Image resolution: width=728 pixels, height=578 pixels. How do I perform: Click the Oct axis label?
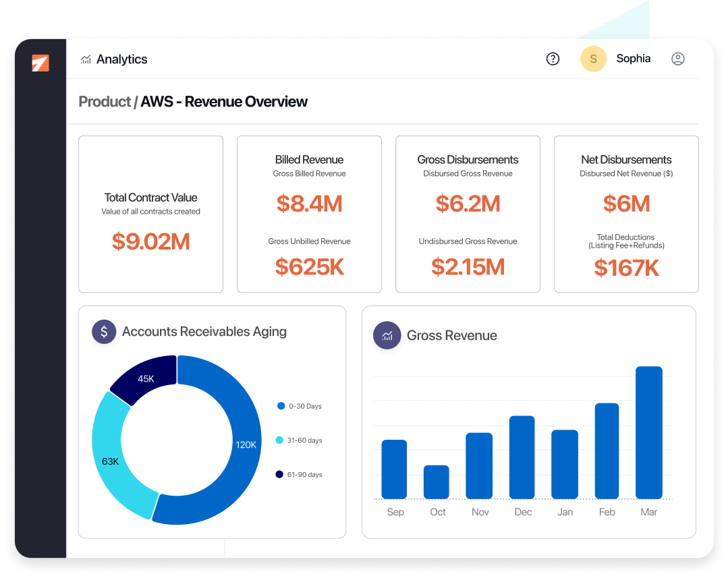(438, 512)
